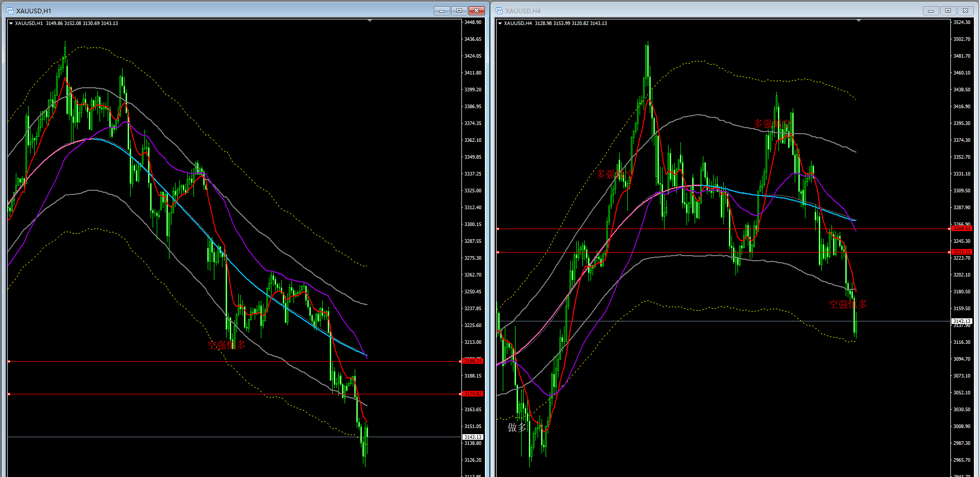Activate the XAUUSD,H1 window title text

tap(34, 11)
